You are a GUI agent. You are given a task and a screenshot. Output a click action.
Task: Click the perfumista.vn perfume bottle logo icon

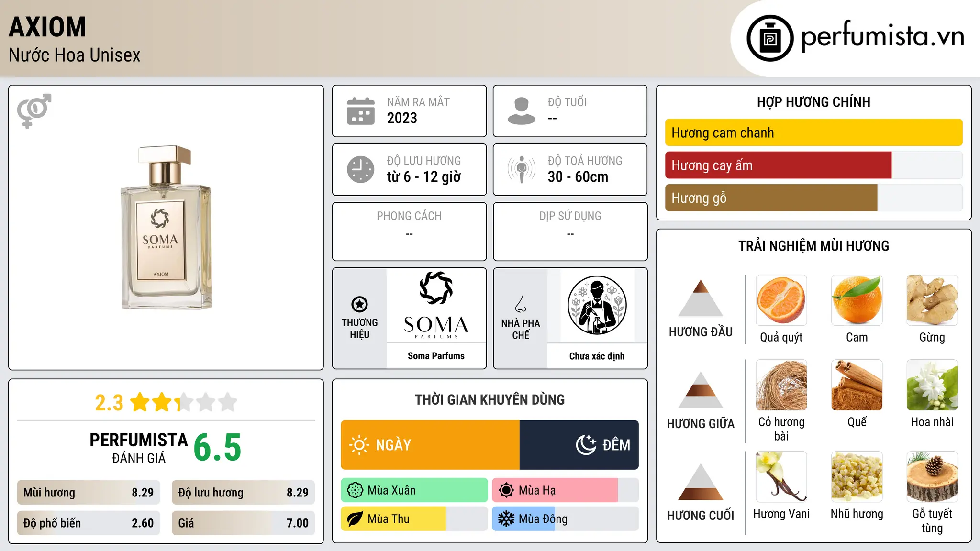(x=770, y=38)
